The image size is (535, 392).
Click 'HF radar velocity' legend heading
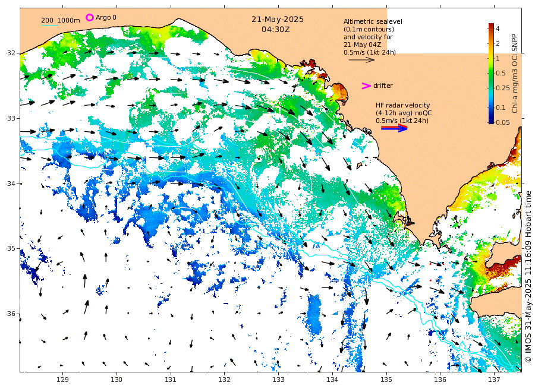click(402, 105)
